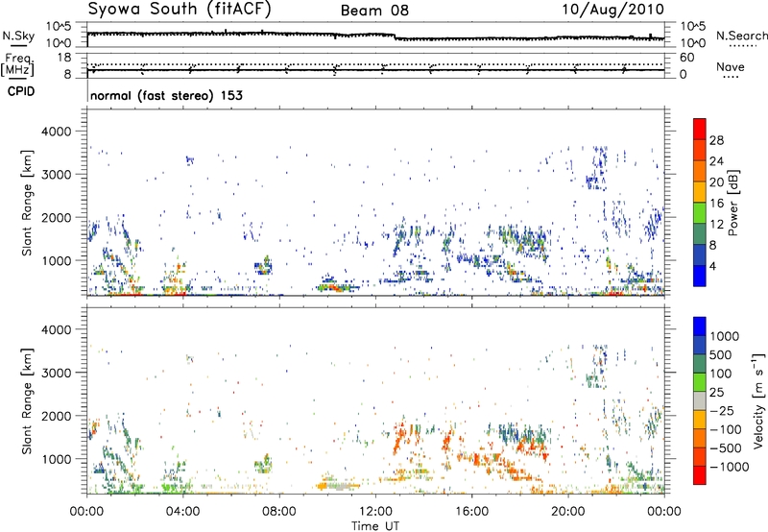Click the 'Beam 08' label

(x=374, y=11)
